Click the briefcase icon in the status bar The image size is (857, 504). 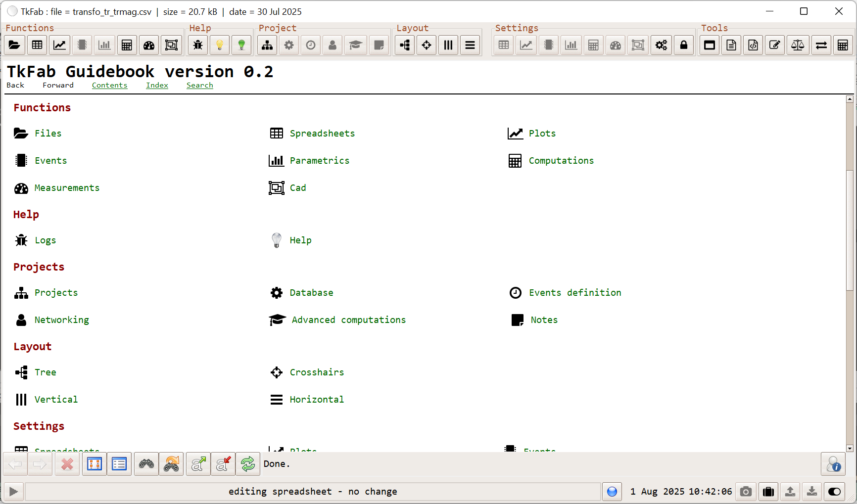click(768, 492)
